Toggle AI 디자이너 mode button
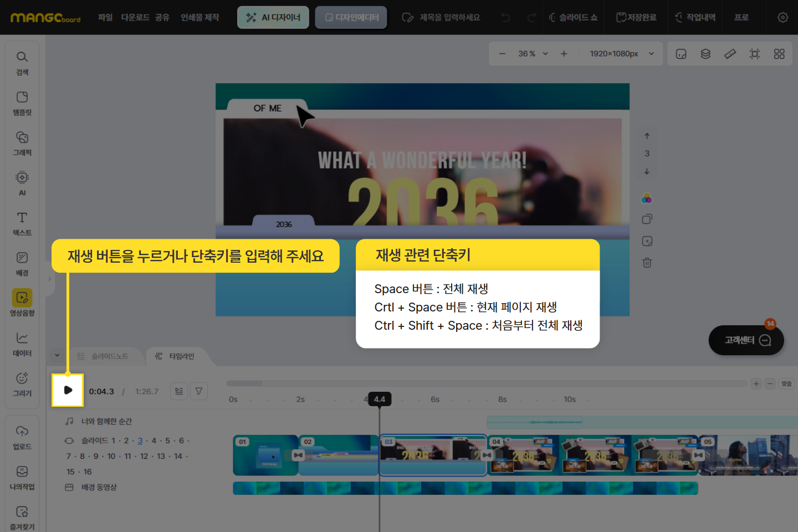The image size is (798, 532). [273, 18]
